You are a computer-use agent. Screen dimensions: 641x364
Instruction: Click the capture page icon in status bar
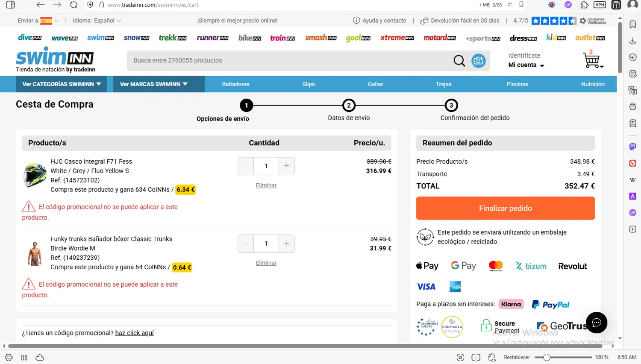[460, 358]
